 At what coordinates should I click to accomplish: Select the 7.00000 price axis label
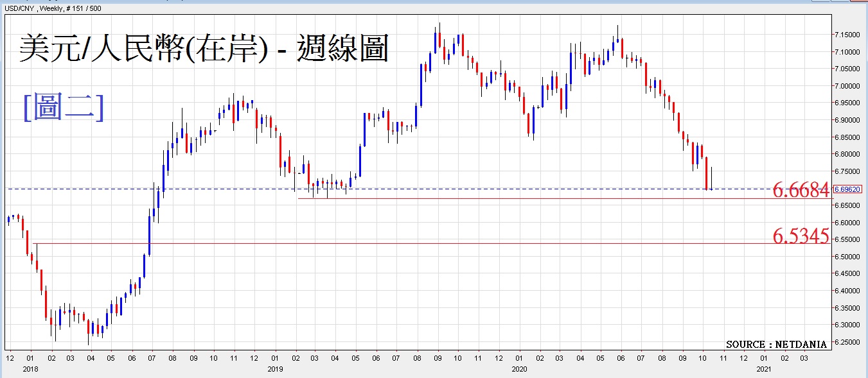tap(848, 86)
